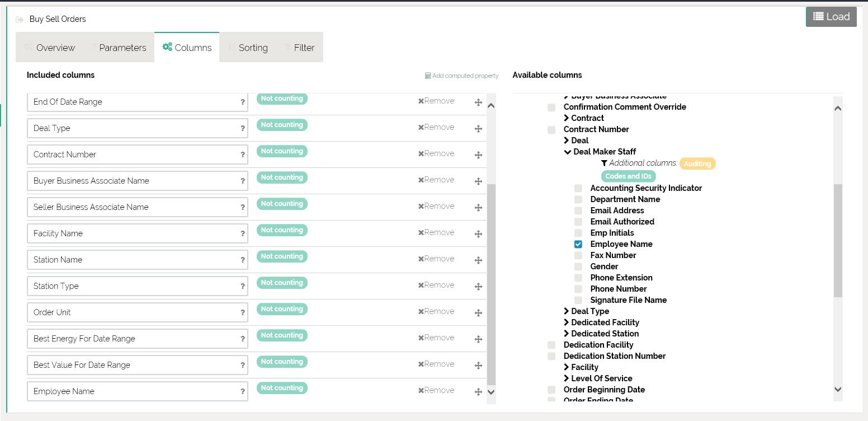Uncheck the Employee Name checkbox

point(578,244)
